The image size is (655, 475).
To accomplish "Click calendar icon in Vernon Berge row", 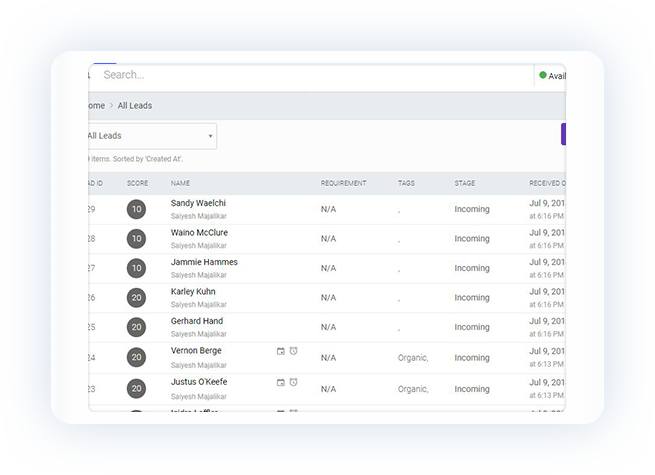I will click(281, 351).
